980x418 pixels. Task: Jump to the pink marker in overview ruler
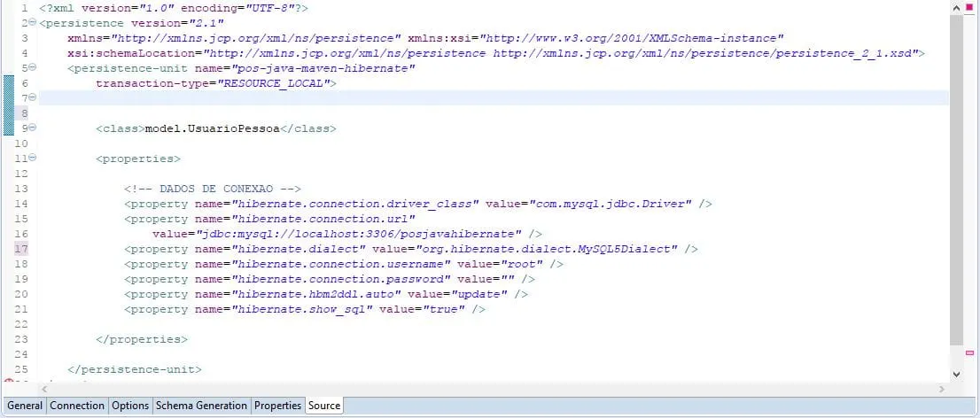pos(970,353)
